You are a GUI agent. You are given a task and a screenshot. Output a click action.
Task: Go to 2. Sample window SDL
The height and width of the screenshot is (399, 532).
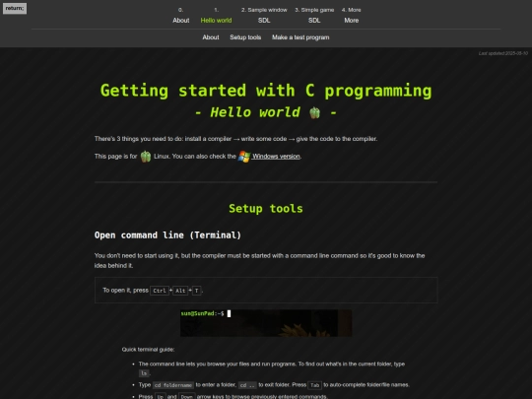264,15
